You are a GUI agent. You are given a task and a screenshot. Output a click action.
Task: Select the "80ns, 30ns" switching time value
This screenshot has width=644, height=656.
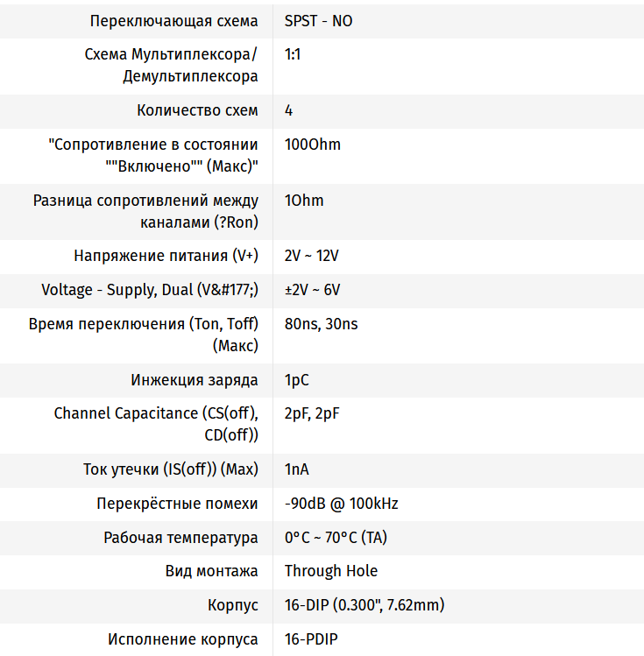tap(321, 324)
